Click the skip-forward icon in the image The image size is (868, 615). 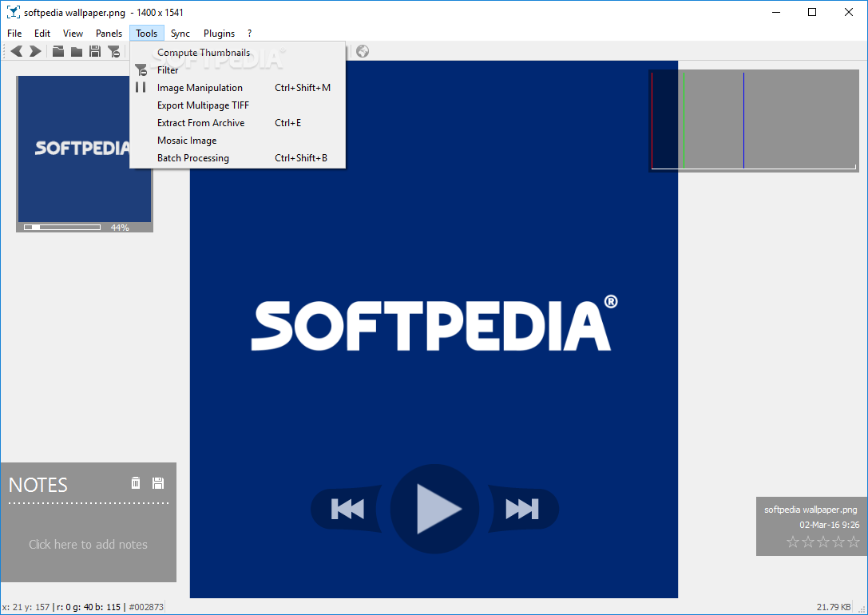click(x=522, y=510)
